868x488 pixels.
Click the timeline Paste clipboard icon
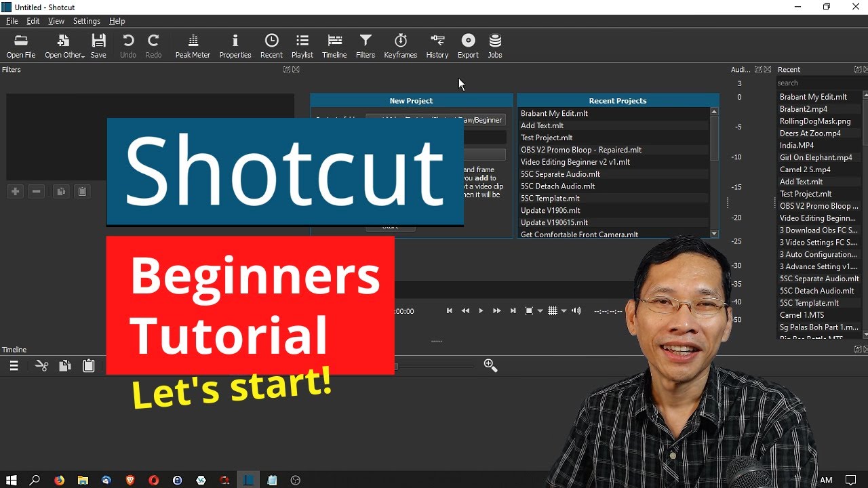pyautogui.click(x=88, y=366)
